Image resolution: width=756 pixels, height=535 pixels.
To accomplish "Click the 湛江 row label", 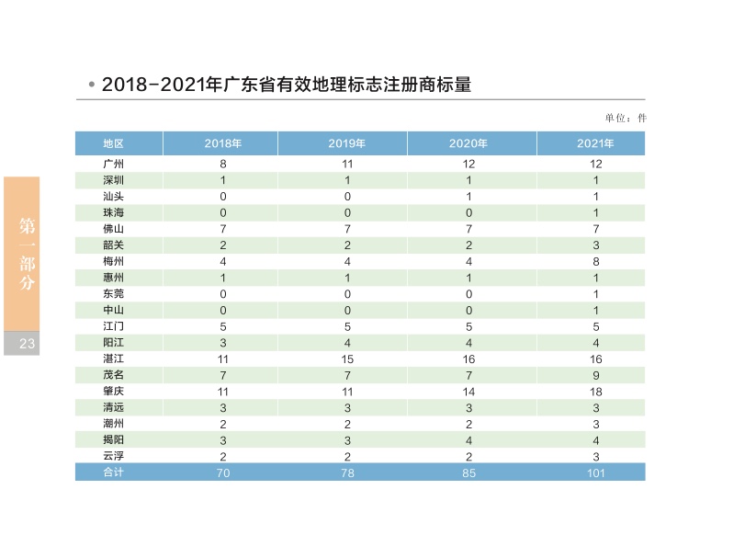I will 113,359.
